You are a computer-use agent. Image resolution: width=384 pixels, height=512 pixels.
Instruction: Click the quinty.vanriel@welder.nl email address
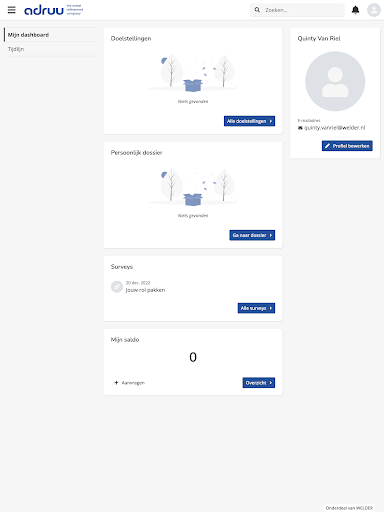coord(334,128)
